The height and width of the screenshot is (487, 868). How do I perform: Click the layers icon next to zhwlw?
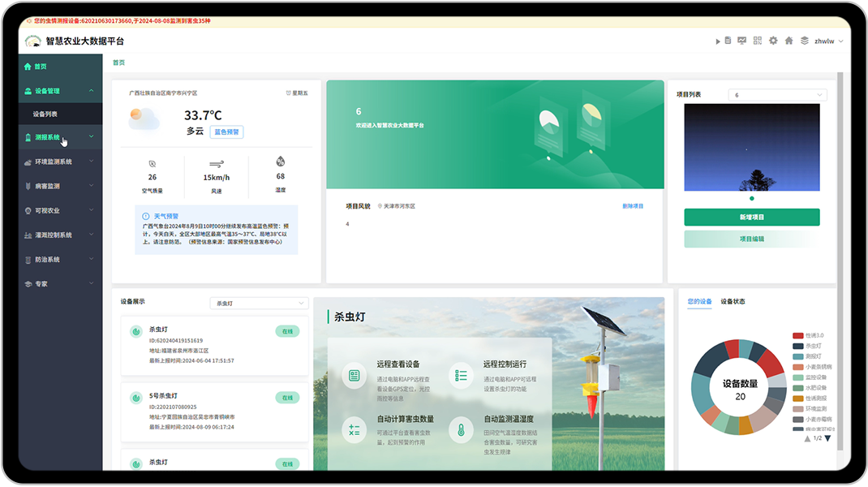click(804, 40)
